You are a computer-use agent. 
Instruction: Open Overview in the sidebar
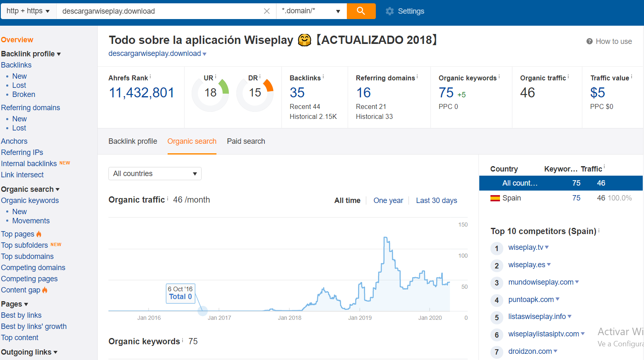(17, 40)
